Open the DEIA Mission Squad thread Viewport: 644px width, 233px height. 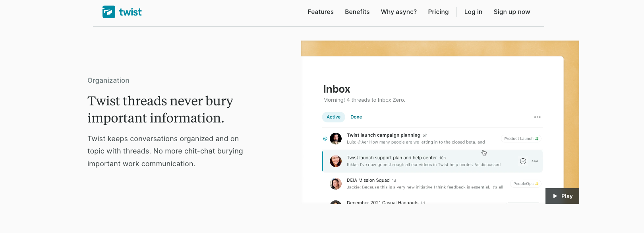(368, 180)
